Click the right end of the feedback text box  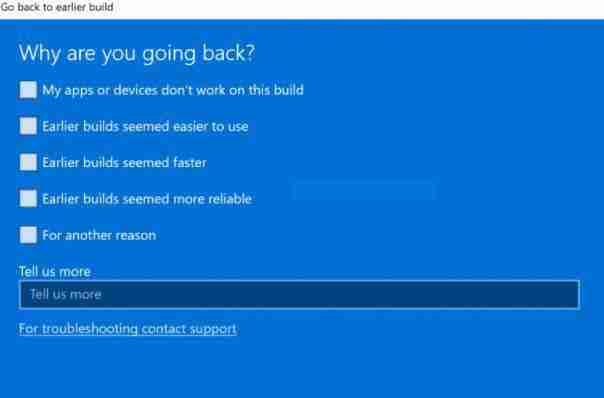pyautogui.click(x=570, y=295)
